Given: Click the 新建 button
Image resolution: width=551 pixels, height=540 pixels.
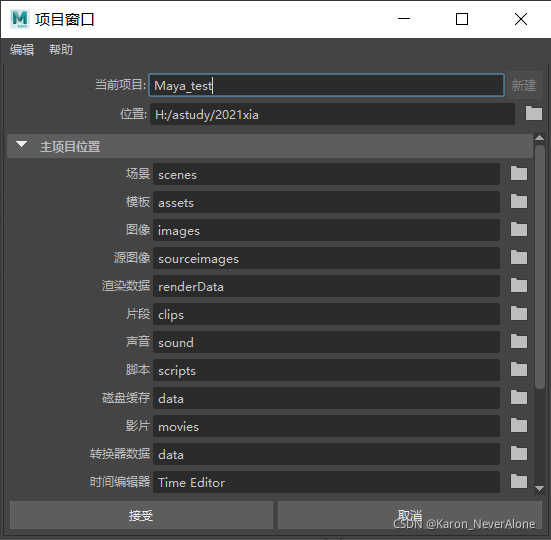Looking at the screenshot, I should 524,85.
